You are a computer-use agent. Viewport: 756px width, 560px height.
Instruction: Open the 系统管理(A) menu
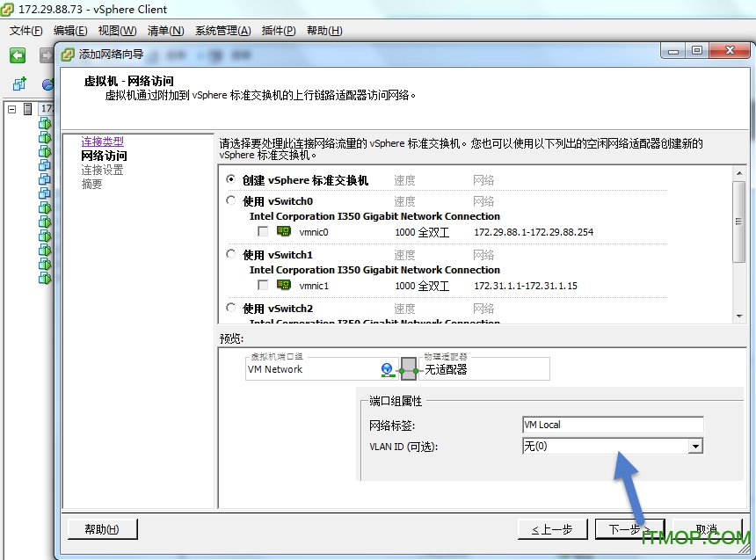tap(222, 31)
